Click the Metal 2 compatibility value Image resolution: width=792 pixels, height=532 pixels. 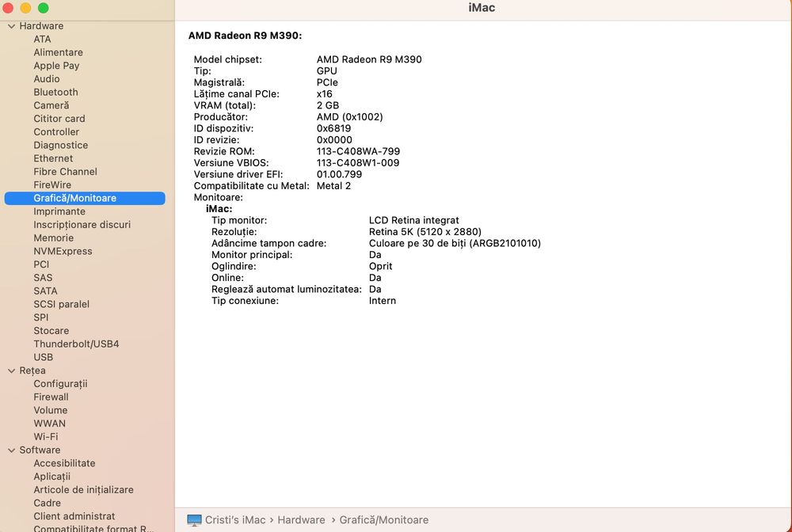pyautogui.click(x=334, y=186)
